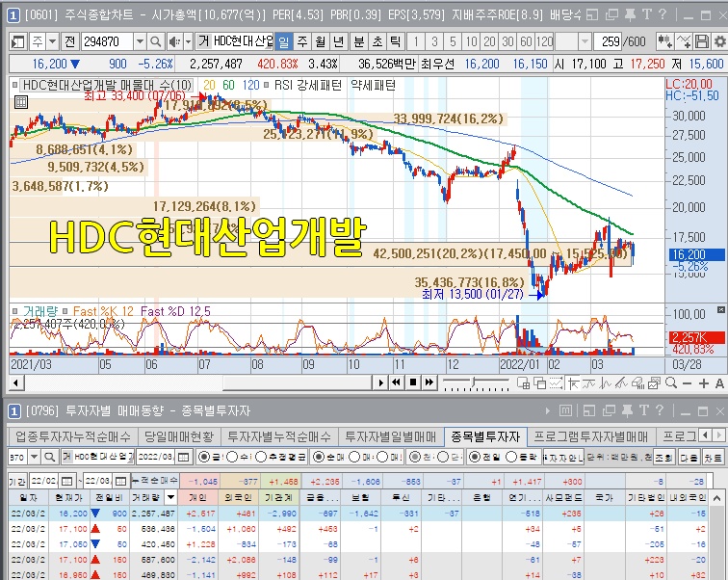
Task: Select the 매도 radio button at the end of the 순매수 group
Action: [382, 457]
